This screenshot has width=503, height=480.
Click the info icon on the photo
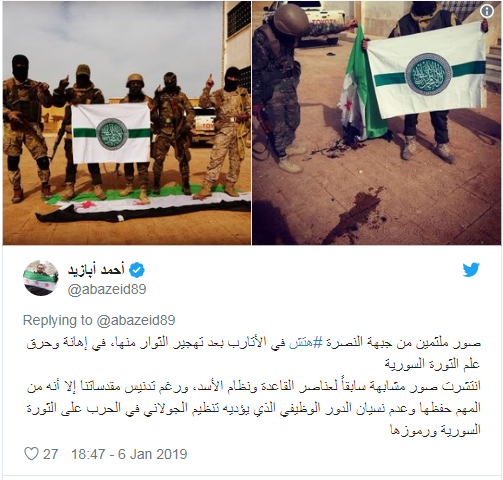point(487,11)
